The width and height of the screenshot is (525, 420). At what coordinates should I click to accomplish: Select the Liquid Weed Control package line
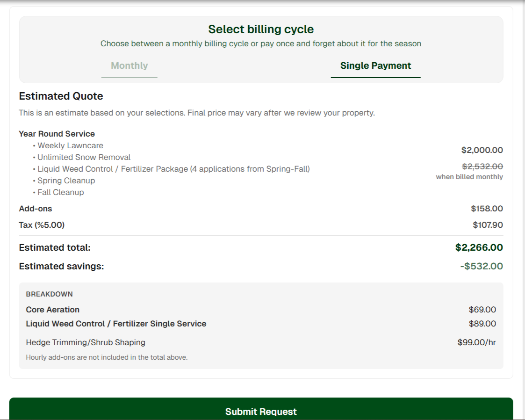[173, 169]
